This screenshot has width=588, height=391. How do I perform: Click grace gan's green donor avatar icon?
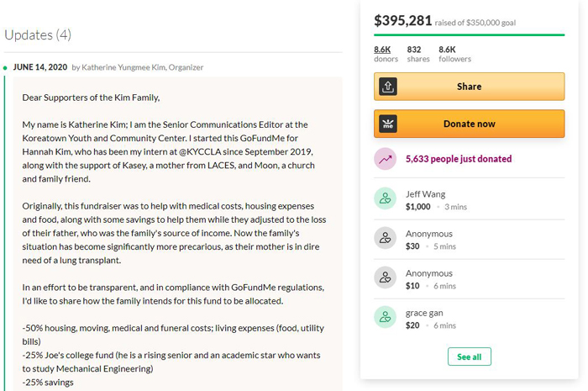[385, 317]
